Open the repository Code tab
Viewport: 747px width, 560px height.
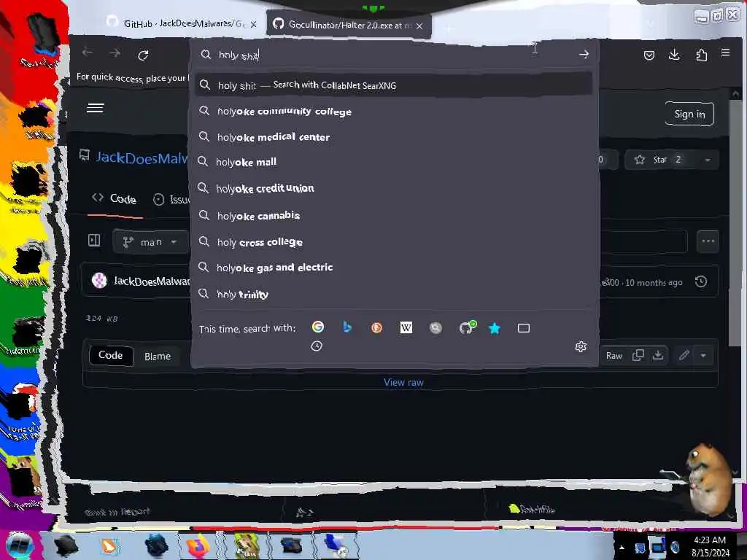[x=115, y=199]
